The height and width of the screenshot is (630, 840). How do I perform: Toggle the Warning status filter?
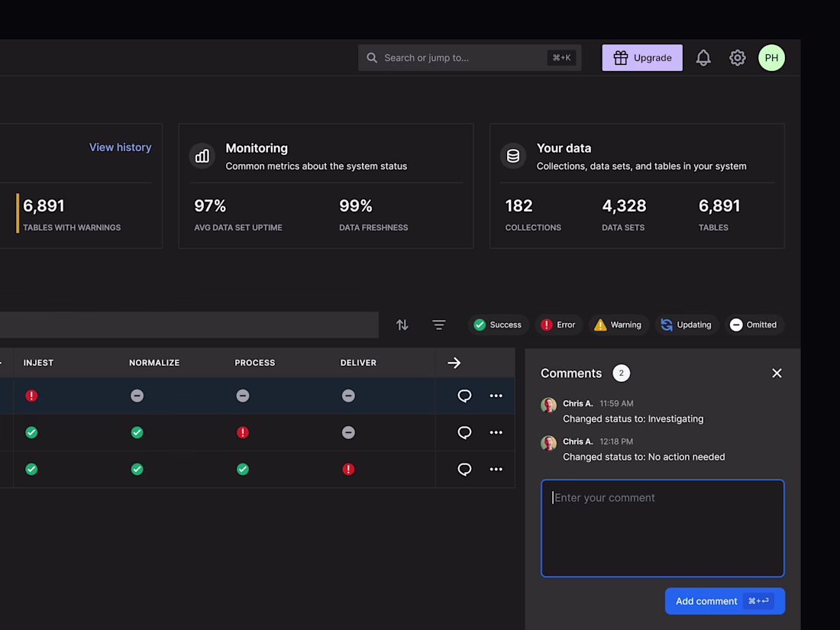[618, 325]
